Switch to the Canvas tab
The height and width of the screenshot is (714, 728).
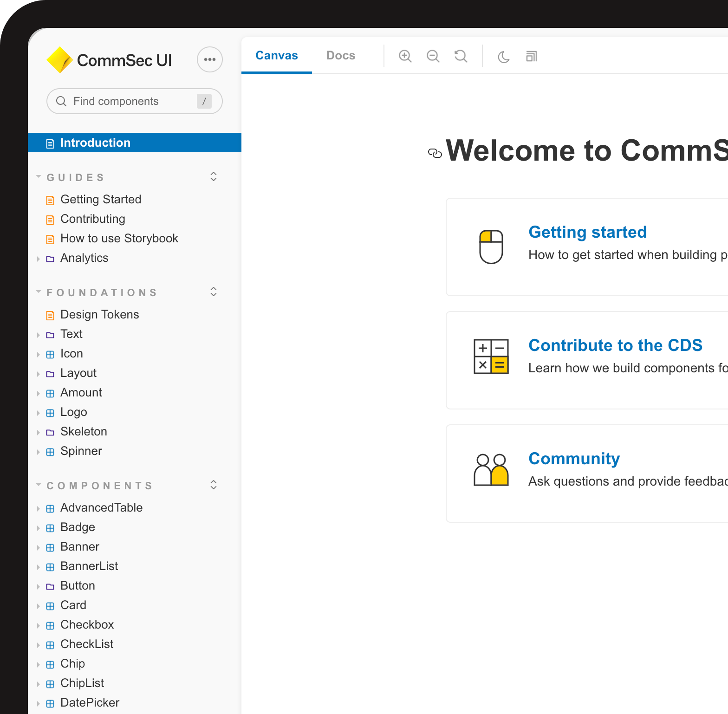277,55
